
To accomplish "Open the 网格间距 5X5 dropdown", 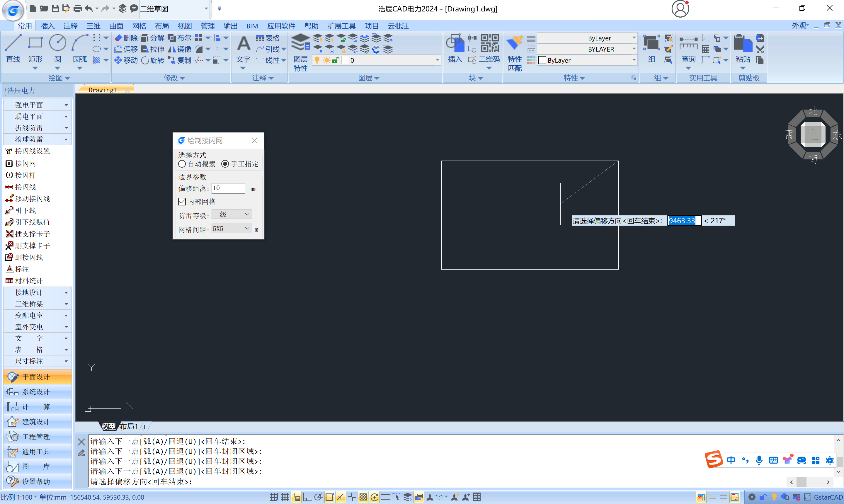I will [x=232, y=229].
